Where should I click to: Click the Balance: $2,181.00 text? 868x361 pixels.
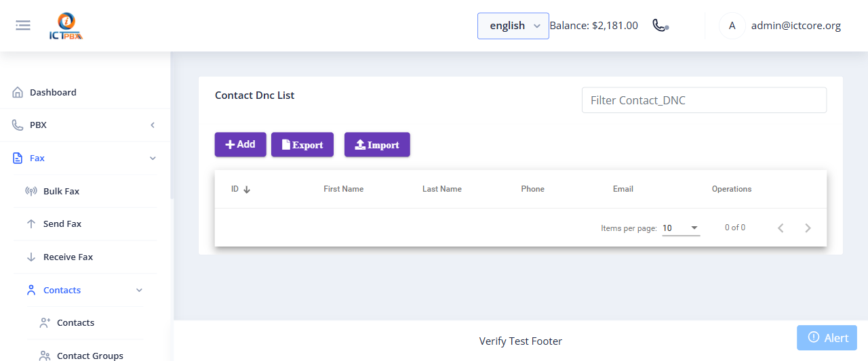click(593, 26)
